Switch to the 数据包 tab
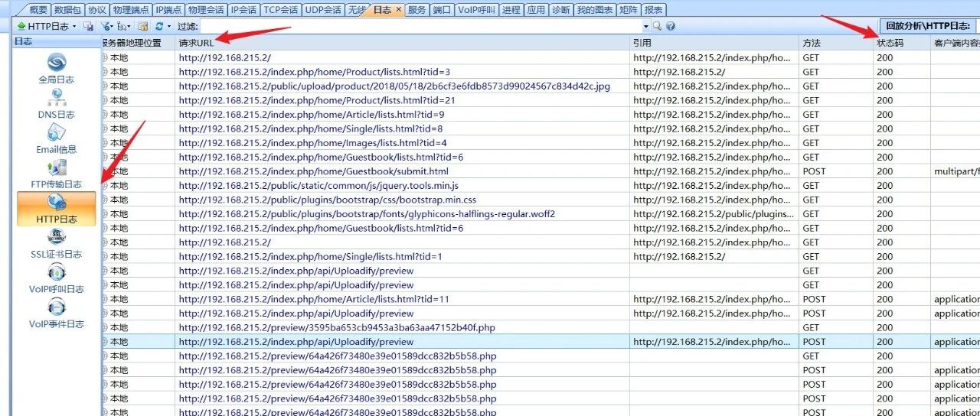This screenshot has height=416, width=980. click(67, 10)
